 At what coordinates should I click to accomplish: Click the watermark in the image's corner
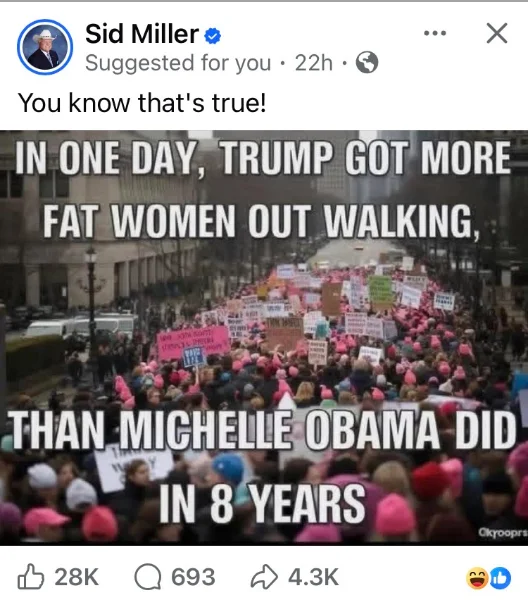point(503,532)
